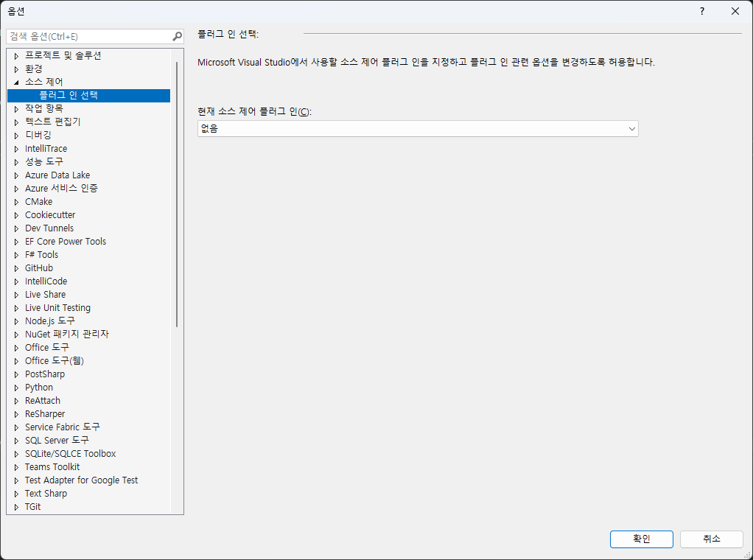Viewport: 753px width, 560px height.
Task: Select Teams Toolkit in the tree
Action: 52,467
